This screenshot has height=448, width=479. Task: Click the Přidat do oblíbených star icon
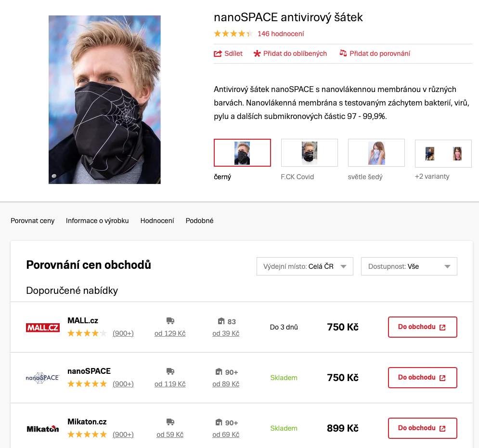pos(257,53)
